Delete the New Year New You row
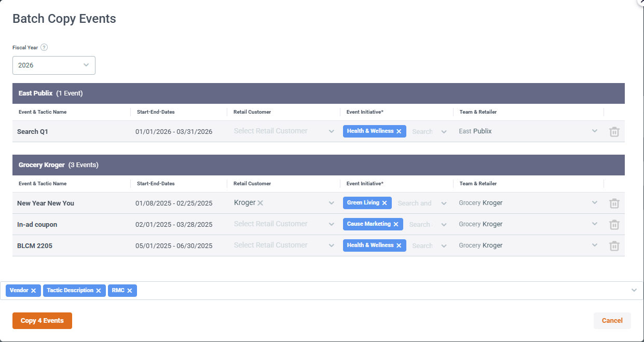Image resolution: width=644 pixels, height=342 pixels. tap(614, 203)
